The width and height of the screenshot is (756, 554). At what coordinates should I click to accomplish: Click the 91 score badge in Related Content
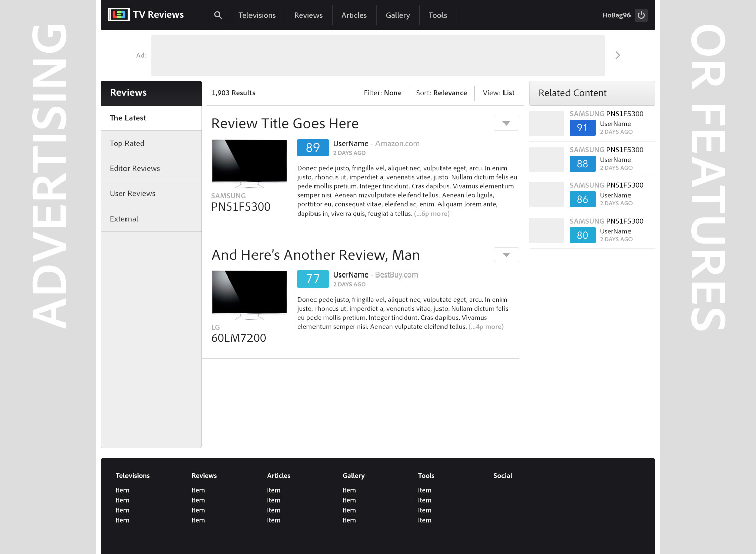point(582,128)
